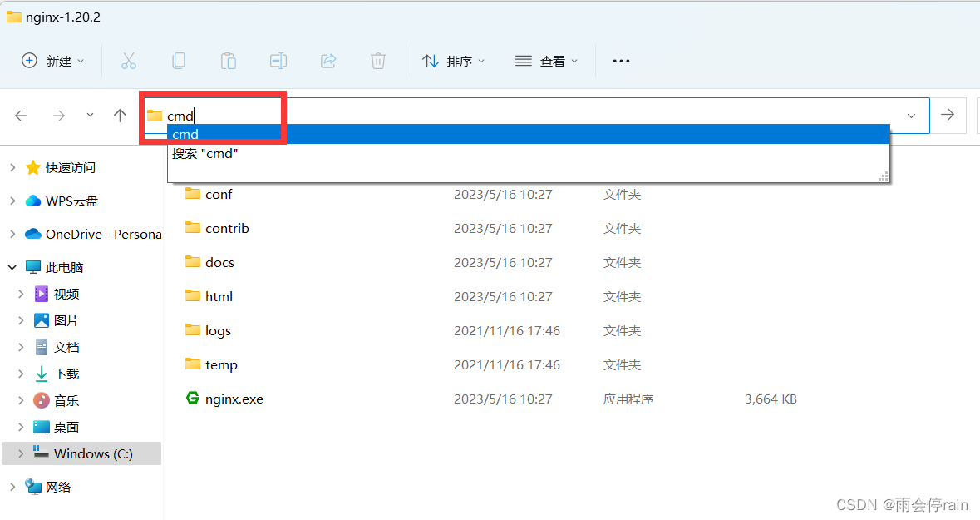Expand the 音乐 tree node

[21, 400]
